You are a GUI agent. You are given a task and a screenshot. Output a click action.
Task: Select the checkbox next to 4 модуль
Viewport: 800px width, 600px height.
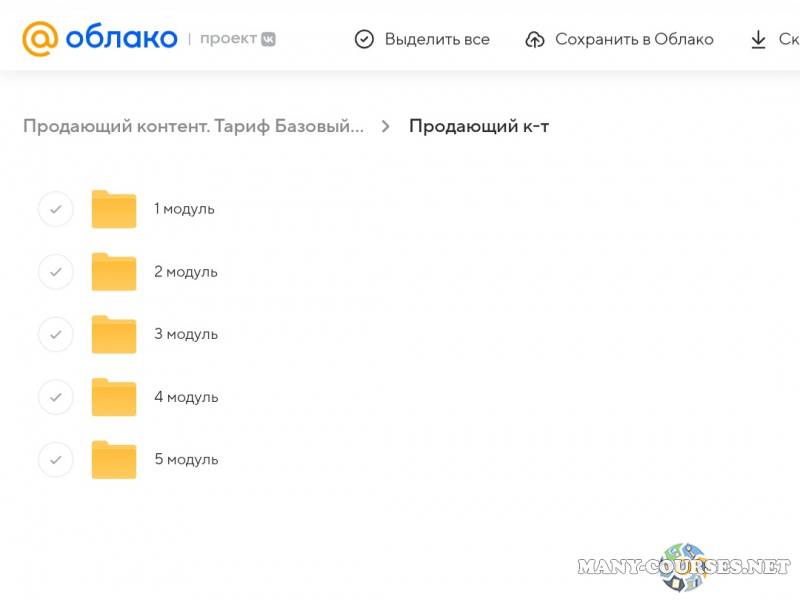(55, 397)
